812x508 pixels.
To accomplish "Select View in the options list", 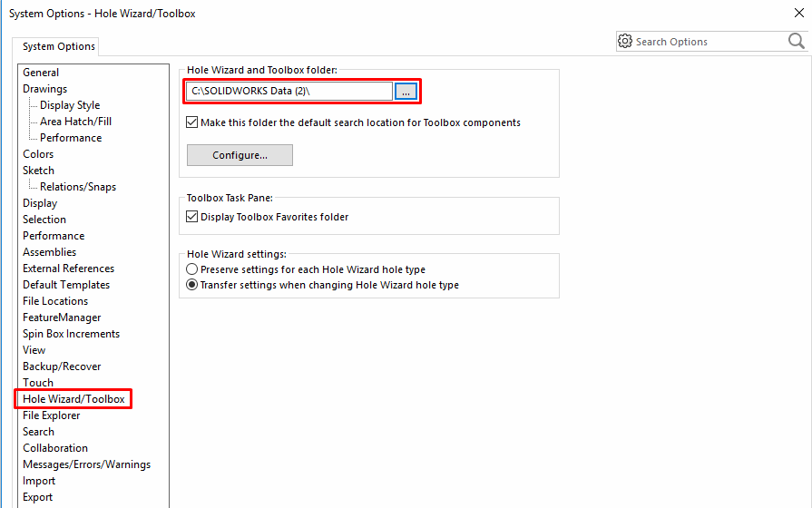I will click(34, 350).
